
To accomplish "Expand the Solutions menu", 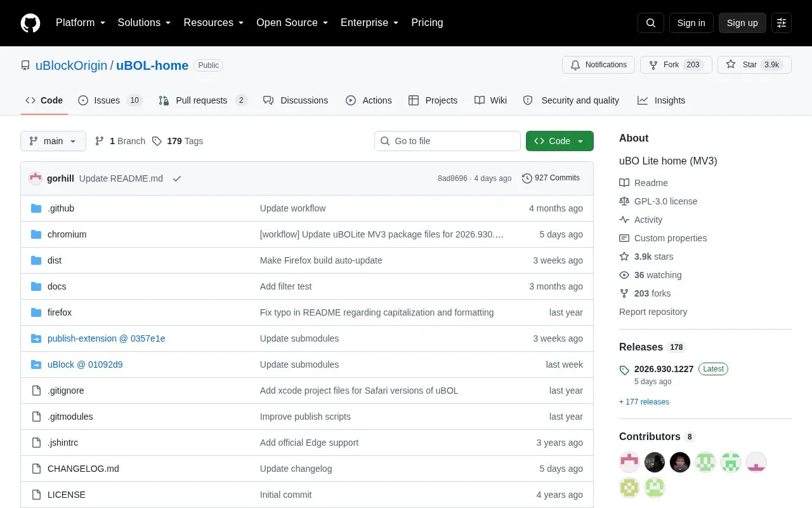I will coord(145,23).
